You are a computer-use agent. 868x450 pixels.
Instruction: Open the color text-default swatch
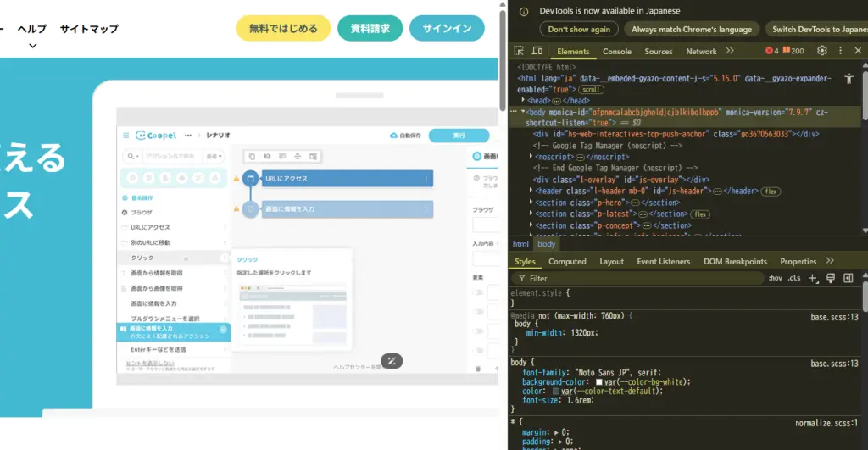(x=556, y=392)
